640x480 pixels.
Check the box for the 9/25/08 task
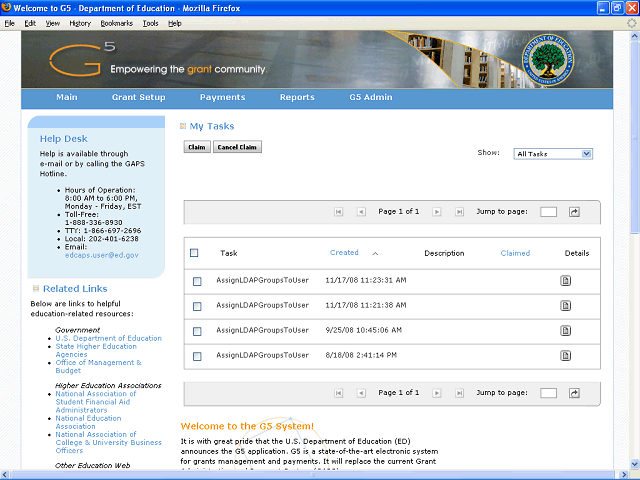(x=197, y=331)
